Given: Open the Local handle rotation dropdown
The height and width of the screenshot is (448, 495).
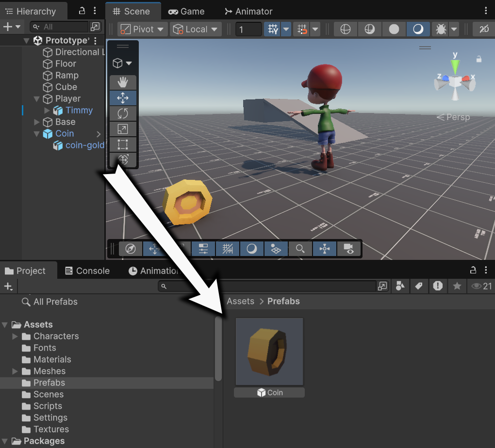Looking at the screenshot, I should 196,30.
